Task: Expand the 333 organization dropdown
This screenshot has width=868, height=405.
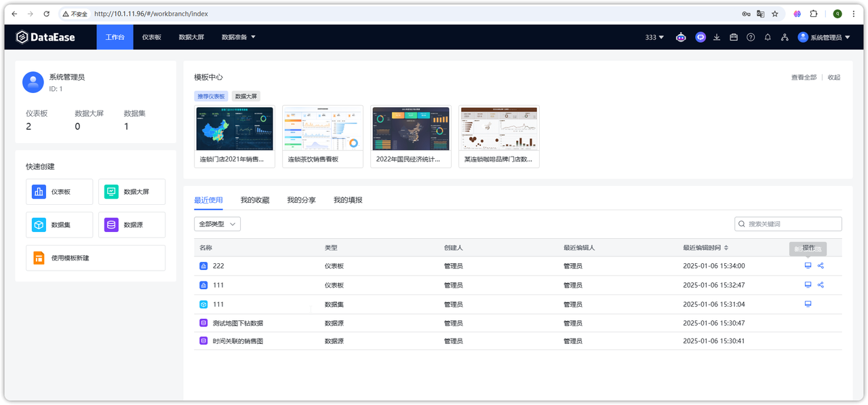Action: [654, 37]
